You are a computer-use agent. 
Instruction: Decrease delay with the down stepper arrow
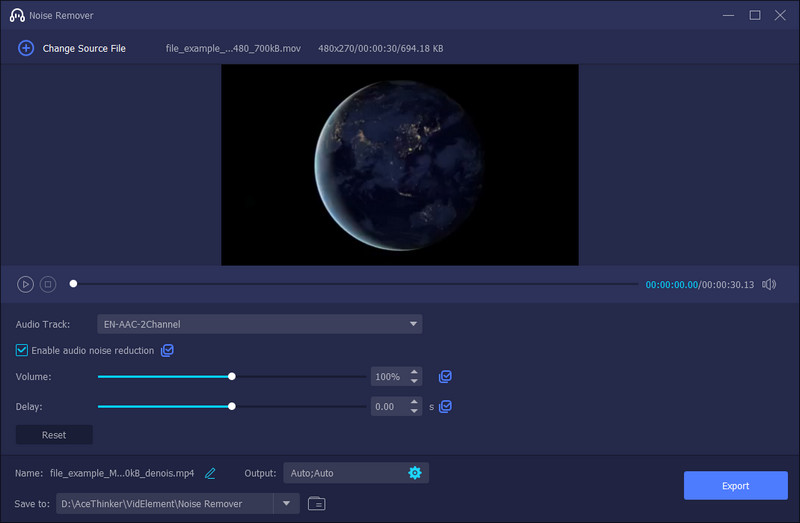[414, 411]
